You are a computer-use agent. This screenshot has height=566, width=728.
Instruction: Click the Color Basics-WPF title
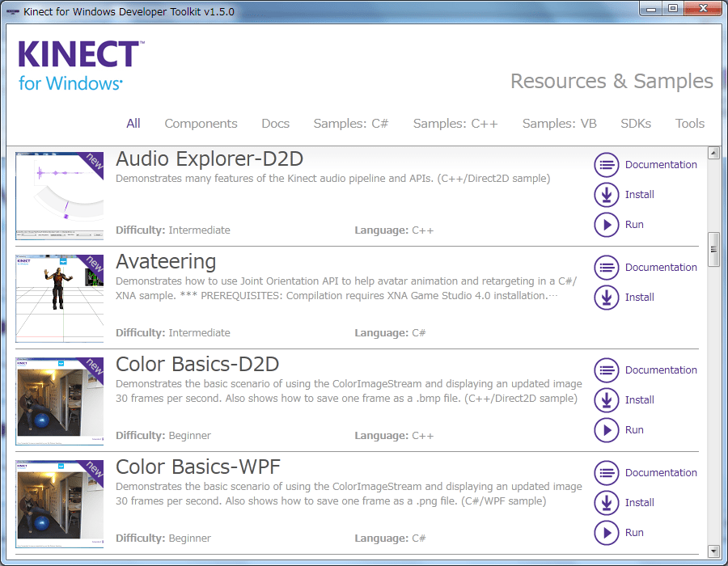click(198, 467)
